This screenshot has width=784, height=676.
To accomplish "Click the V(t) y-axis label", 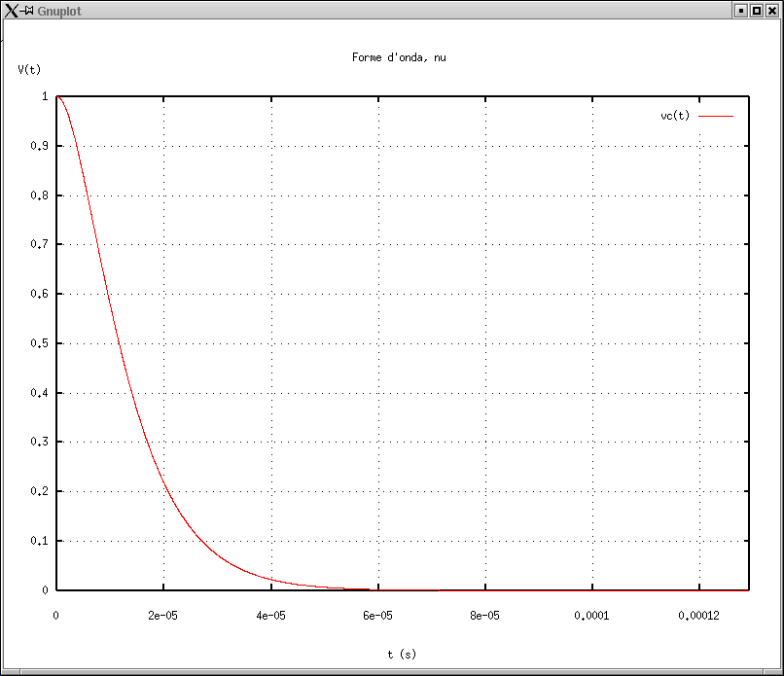I will pos(29,70).
